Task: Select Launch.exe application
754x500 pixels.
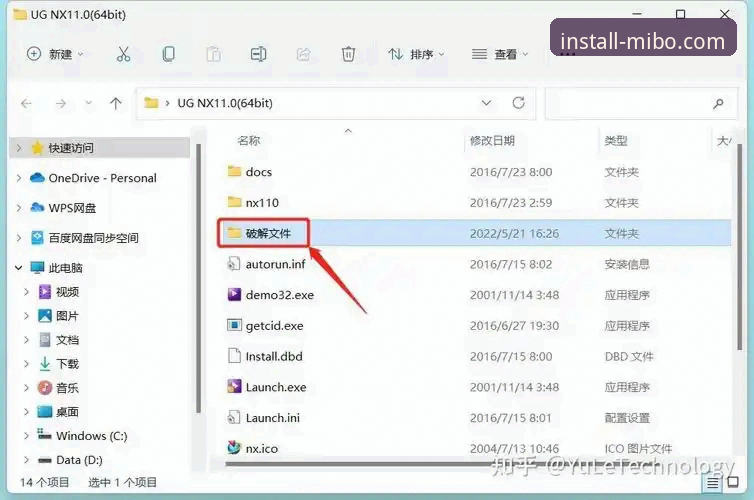Action: (266, 387)
